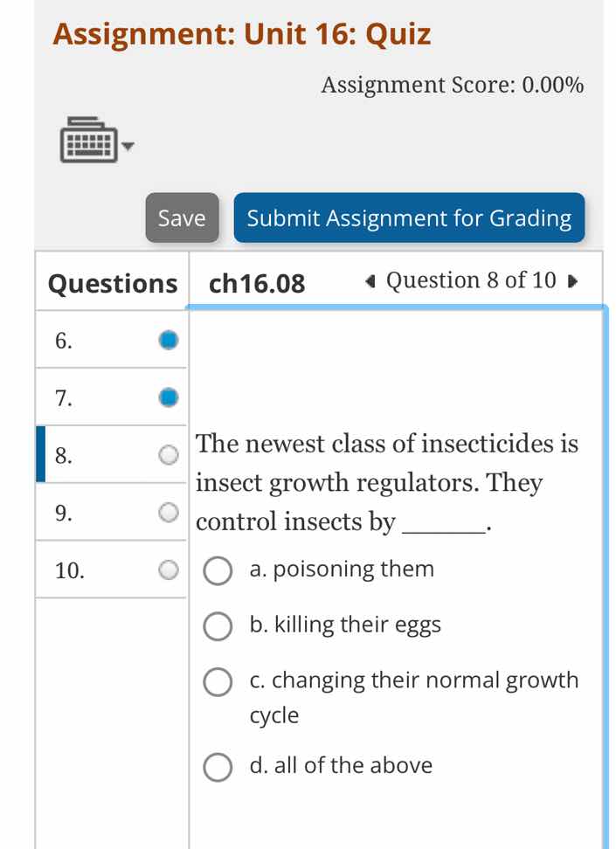Submit Assignment for Grading
The width and height of the screenshot is (616, 849).
pyautogui.click(x=409, y=218)
